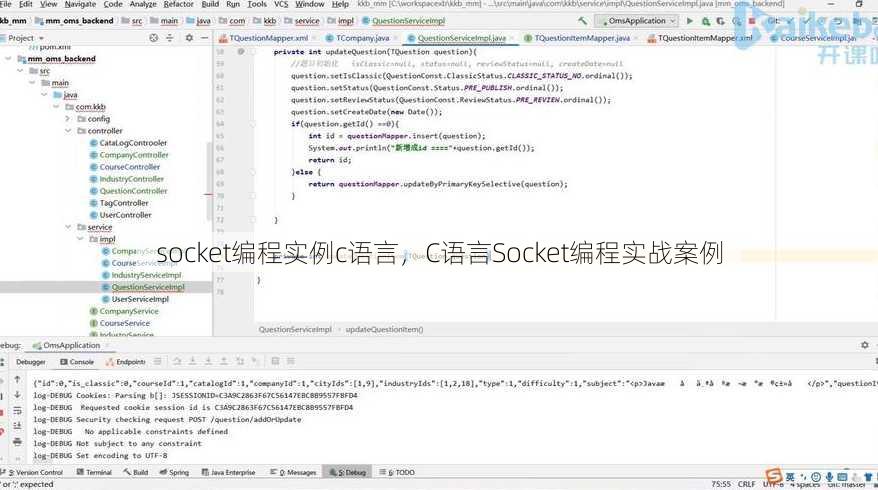
Task: Expand config package node
Action: 68,119
